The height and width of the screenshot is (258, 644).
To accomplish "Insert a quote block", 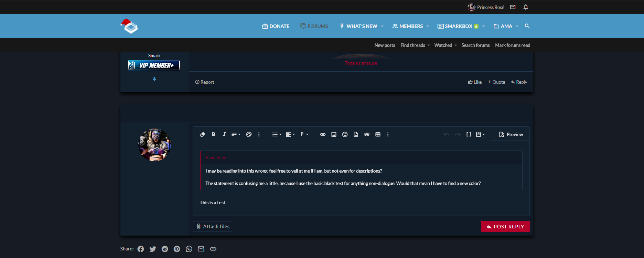I will point(367,134).
